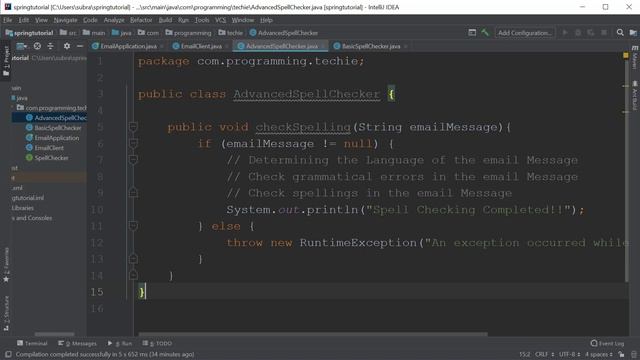The width and height of the screenshot is (640, 360).
Task: Click the Search Everywhere magnifier icon
Action: (x=620, y=33)
